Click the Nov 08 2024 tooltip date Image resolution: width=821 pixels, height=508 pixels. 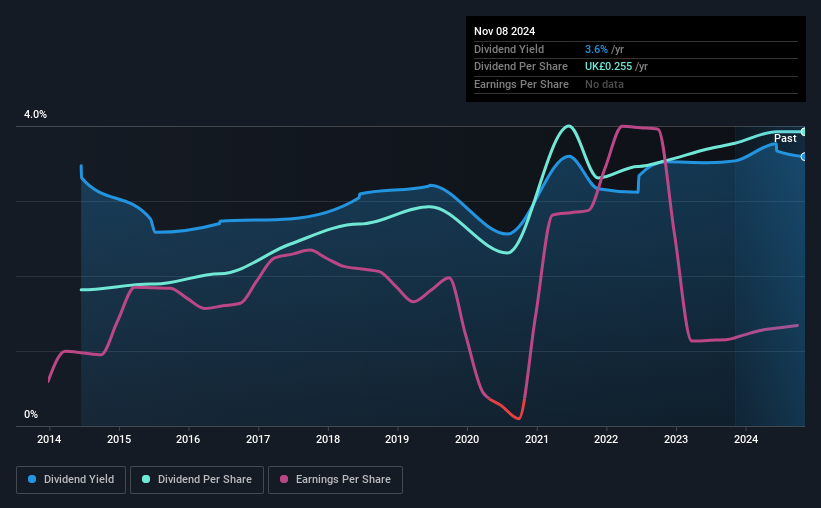click(x=504, y=31)
